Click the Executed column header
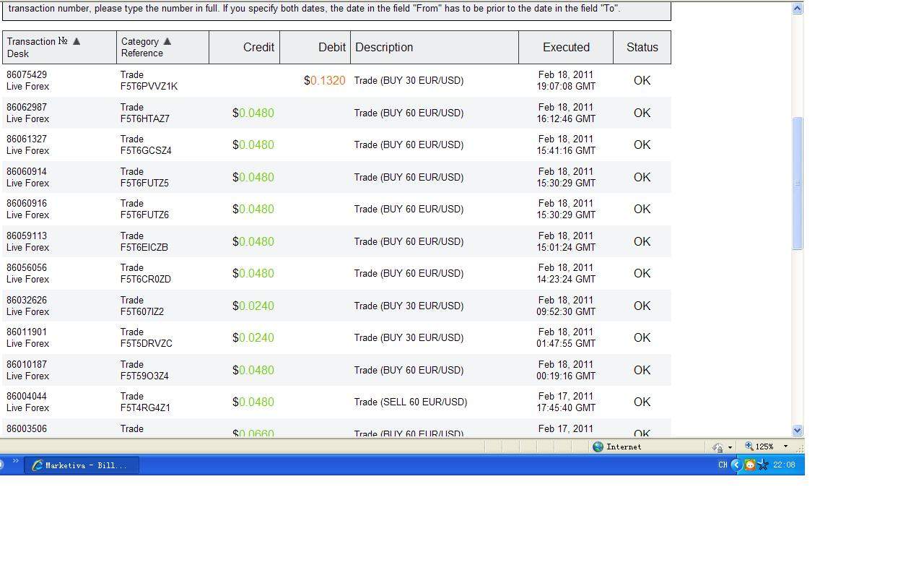Image resolution: width=924 pixels, height=578 pixels. 566,47
